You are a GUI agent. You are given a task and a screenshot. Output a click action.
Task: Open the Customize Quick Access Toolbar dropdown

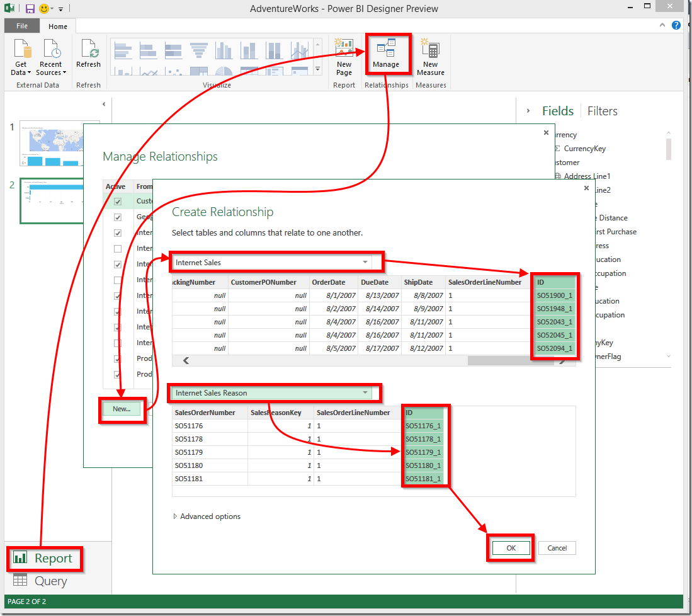click(61, 9)
